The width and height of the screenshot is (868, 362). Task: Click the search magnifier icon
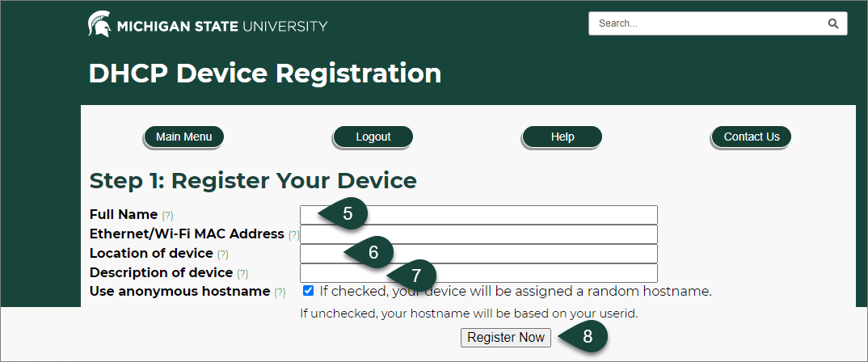click(x=833, y=23)
